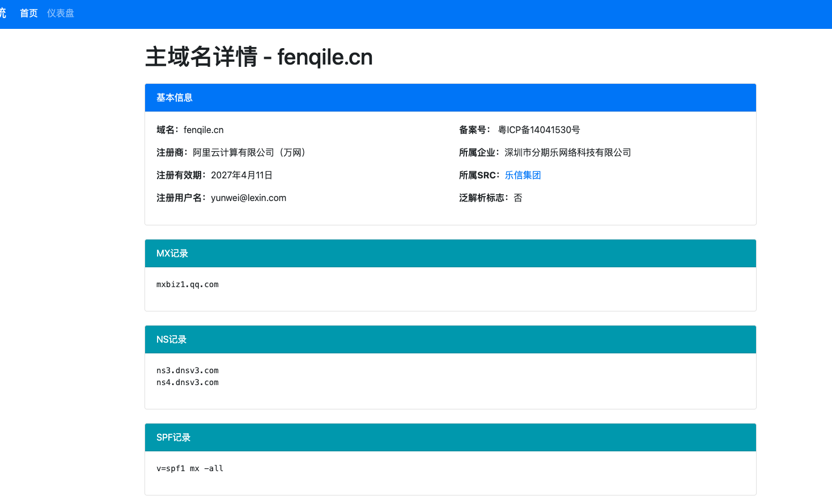Click the registrant email yunwei@lexin.com
This screenshot has width=832, height=504.
tap(248, 198)
